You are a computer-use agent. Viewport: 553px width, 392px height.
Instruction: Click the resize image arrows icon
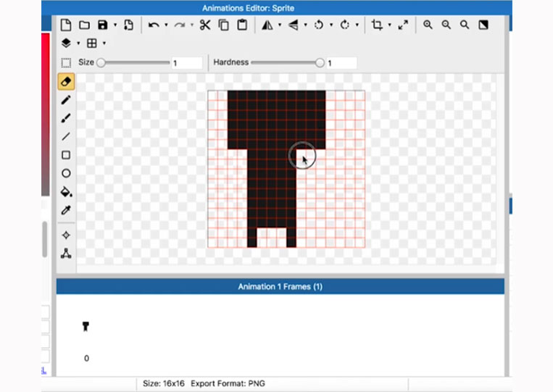pyautogui.click(x=403, y=25)
